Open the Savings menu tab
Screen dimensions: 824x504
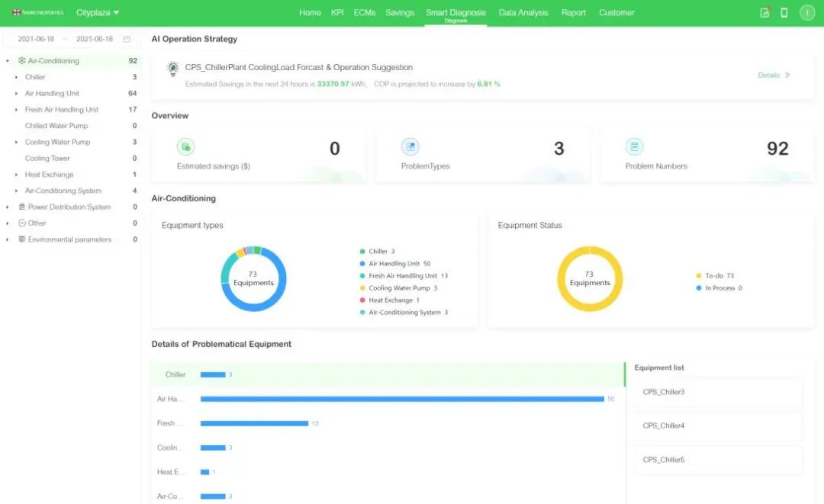(x=399, y=13)
